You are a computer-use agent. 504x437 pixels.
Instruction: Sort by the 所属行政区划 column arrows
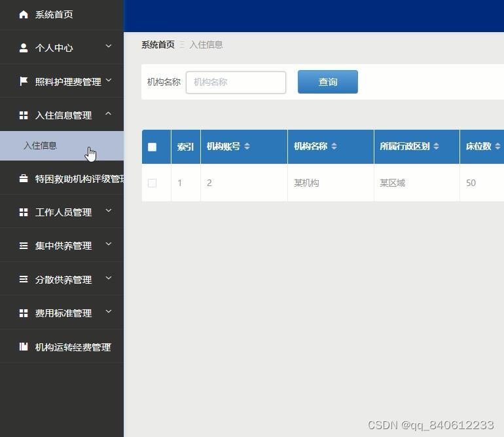point(436,146)
